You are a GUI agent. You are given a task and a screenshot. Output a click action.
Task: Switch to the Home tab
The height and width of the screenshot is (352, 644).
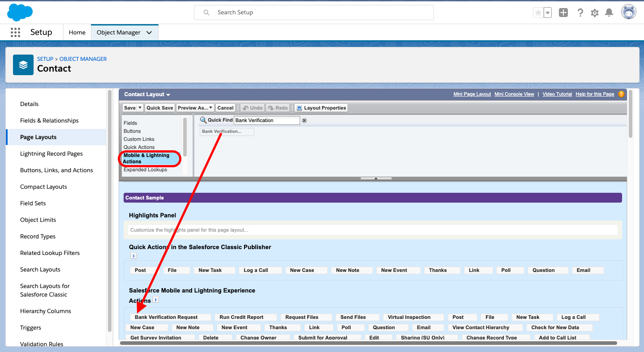77,32
